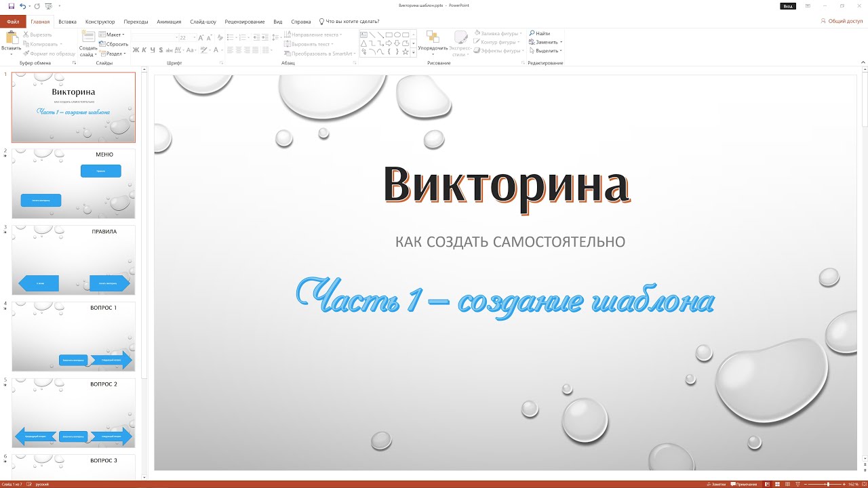868x488 pixels.
Task: Open the Выделить select dropdown
Action: pyautogui.click(x=545, y=51)
